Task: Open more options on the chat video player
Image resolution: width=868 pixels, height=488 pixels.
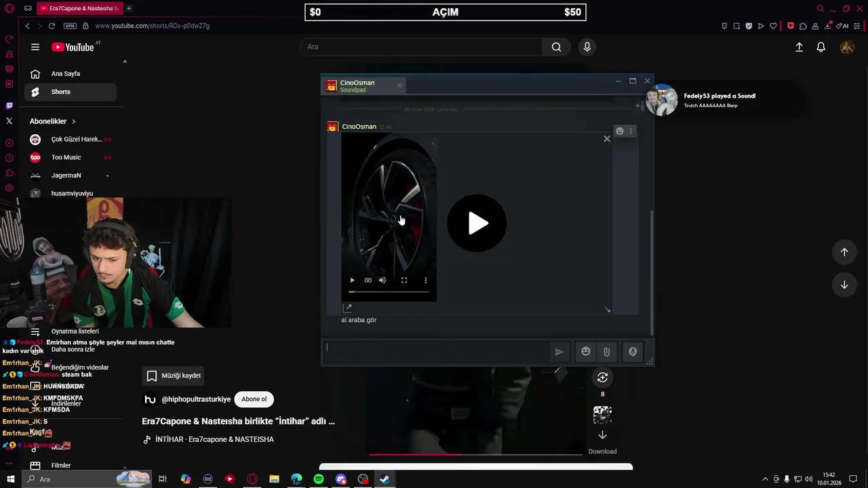Action: (426, 280)
